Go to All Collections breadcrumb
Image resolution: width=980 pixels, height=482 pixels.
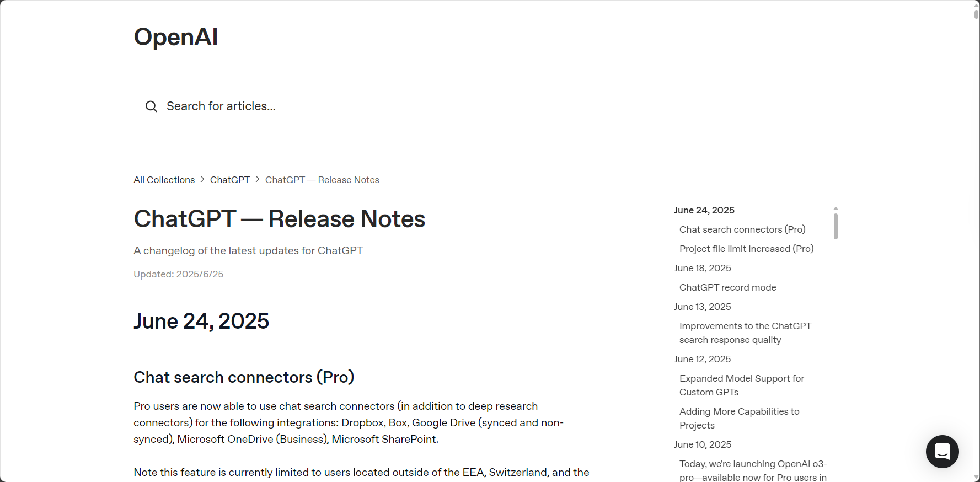point(164,180)
